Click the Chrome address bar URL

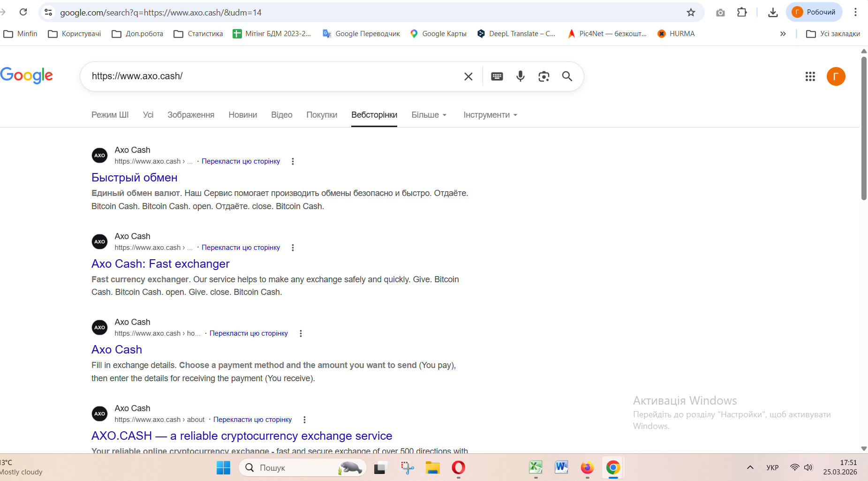tap(161, 13)
